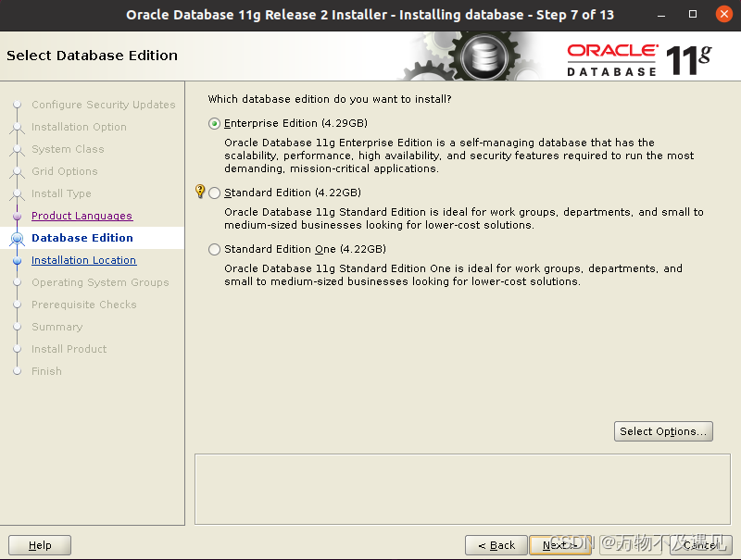Click the System Class step label
This screenshot has width=741, height=560.
tap(68, 149)
